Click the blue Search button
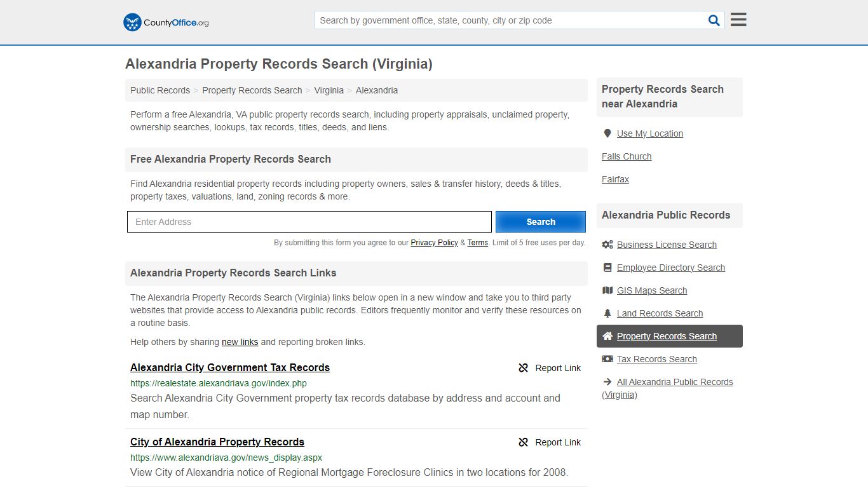Screen dimensions: 868x488 [541, 222]
